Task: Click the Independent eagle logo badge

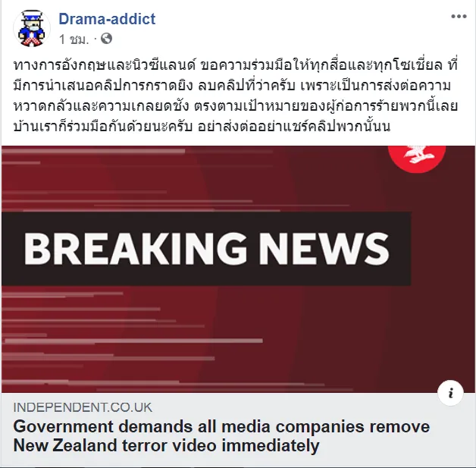Action: (417, 157)
